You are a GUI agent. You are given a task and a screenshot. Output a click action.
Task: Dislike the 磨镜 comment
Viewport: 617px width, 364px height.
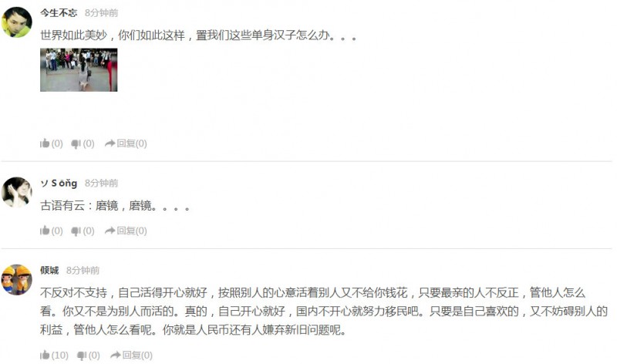[x=83, y=231]
